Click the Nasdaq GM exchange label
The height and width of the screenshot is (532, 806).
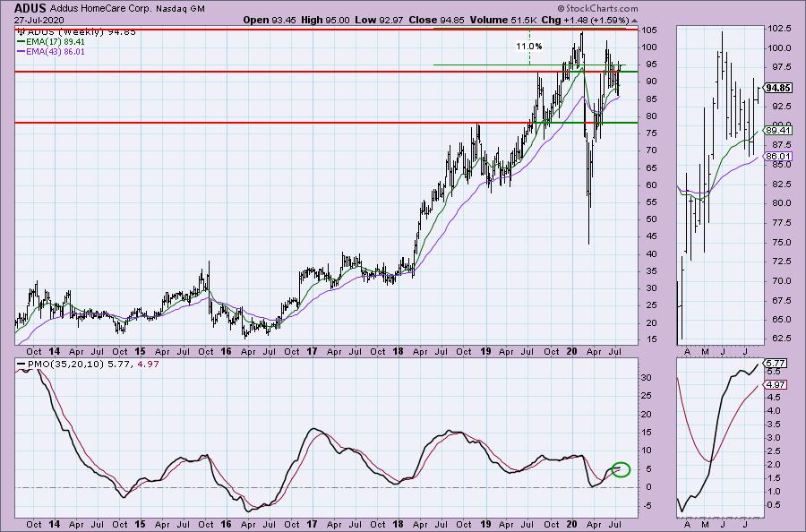(180, 9)
